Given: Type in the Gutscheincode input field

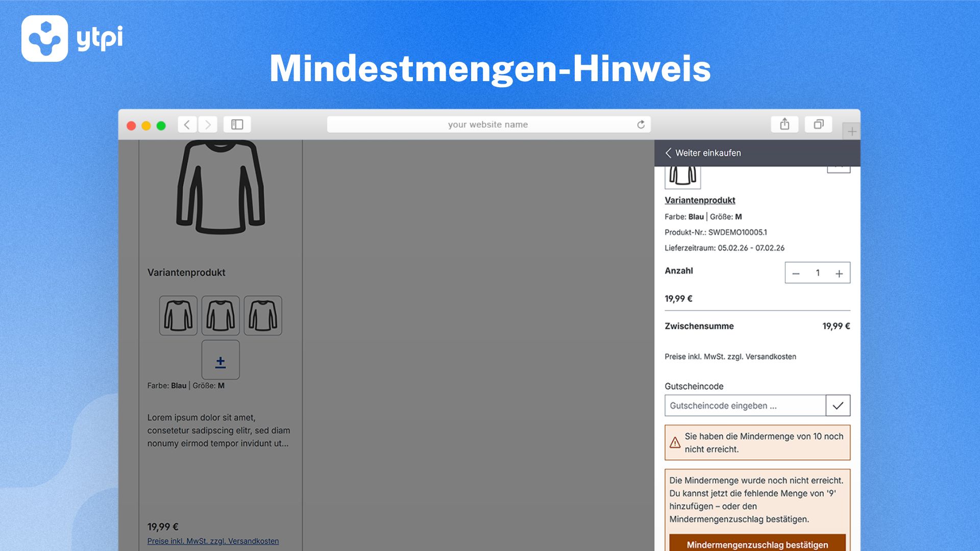Looking at the screenshot, I should point(745,406).
